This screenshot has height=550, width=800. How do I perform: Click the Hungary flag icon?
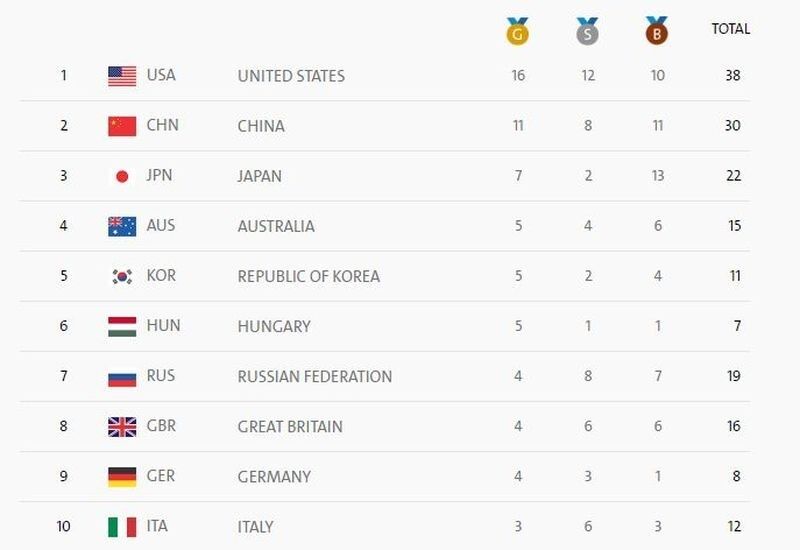(x=122, y=326)
